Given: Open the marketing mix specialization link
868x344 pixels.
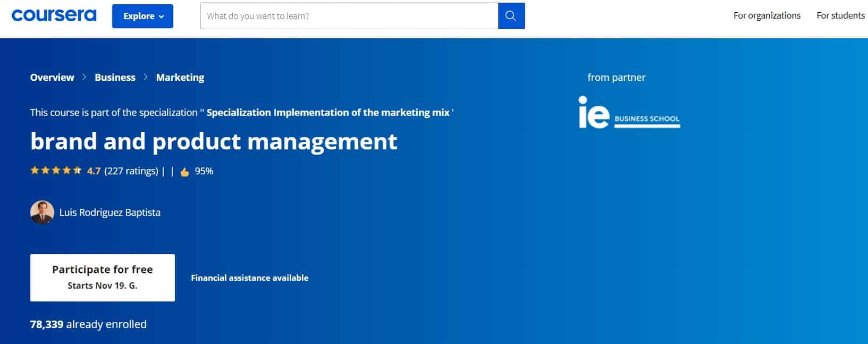Looking at the screenshot, I should [328, 112].
